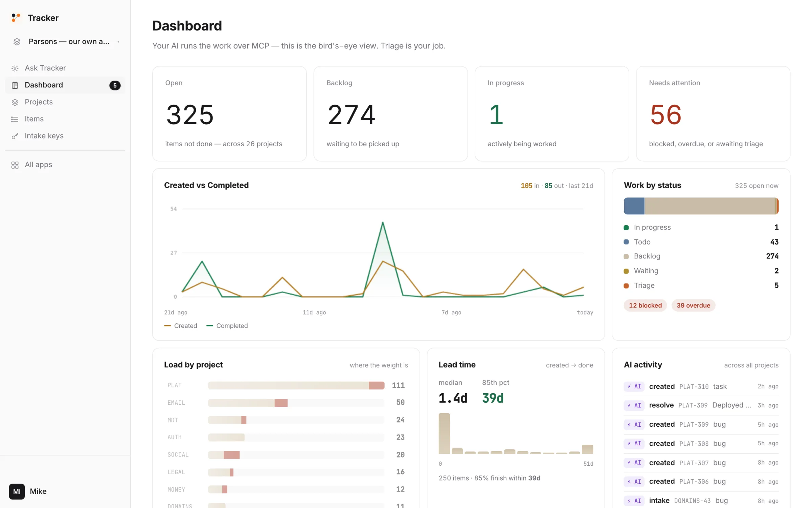The width and height of the screenshot is (812, 508).
Task: Click the EMAIL project load bar
Action: [296, 403]
